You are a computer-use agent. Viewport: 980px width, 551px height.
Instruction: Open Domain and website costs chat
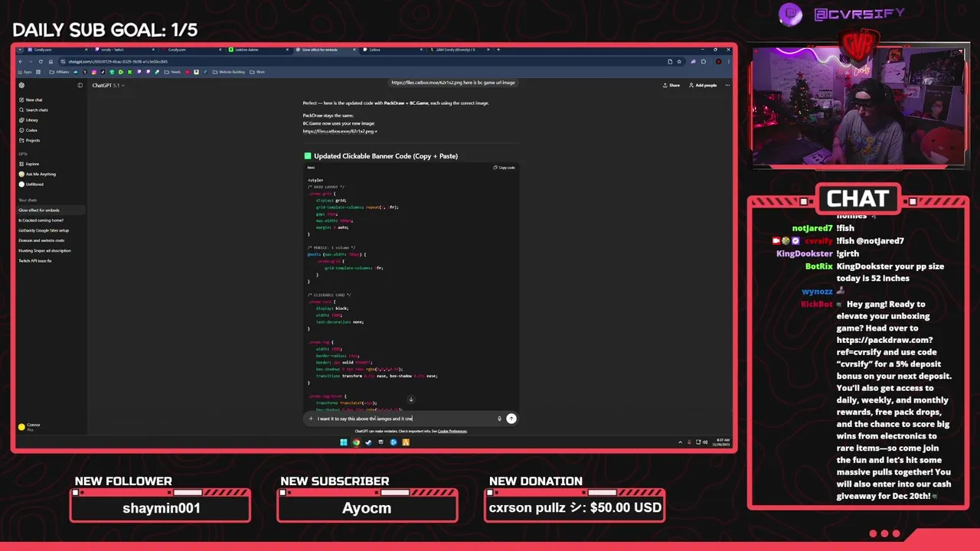[x=41, y=240]
